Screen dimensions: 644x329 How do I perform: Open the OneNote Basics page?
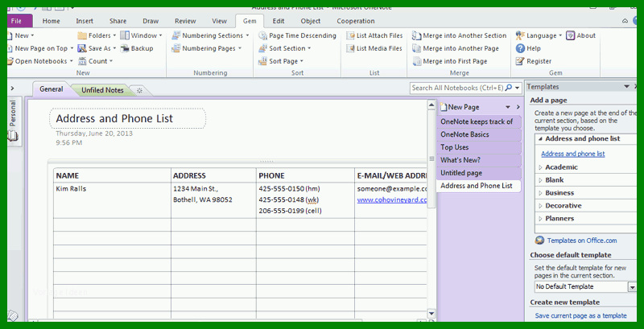coord(478,134)
